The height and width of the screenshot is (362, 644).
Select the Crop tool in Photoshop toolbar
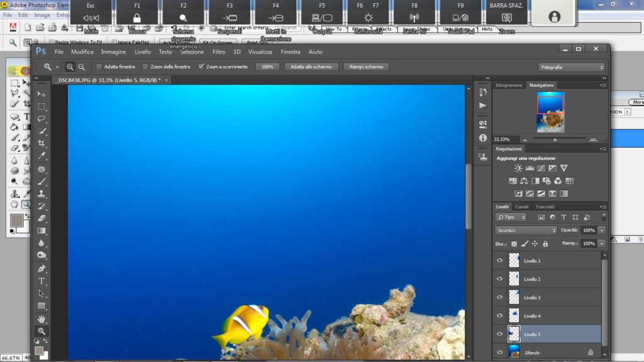point(42,143)
